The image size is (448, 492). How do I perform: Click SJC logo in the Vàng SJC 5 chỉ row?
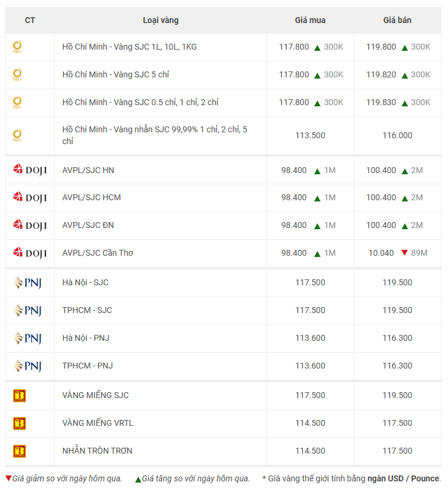click(x=17, y=75)
